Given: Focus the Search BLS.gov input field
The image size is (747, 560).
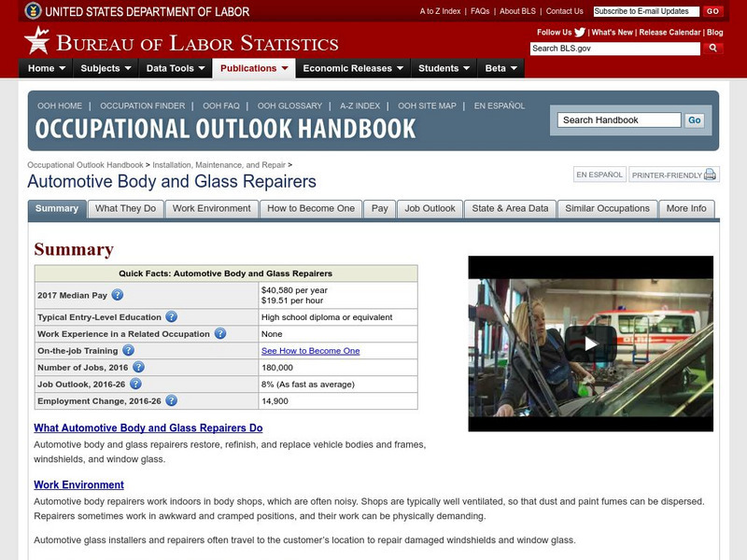Looking at the screenshot, I should [615, 49].
